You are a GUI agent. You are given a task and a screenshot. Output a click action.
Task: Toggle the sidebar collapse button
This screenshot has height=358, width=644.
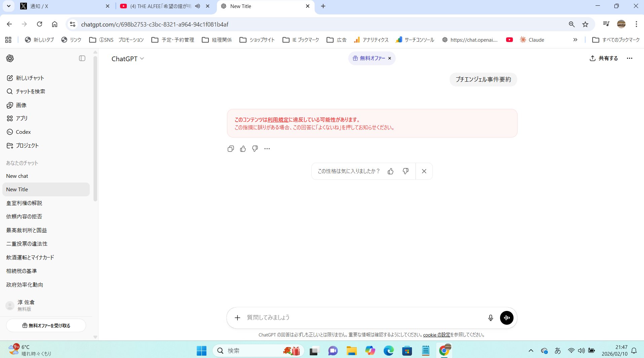pyautogui.click(x=82, y=58)
